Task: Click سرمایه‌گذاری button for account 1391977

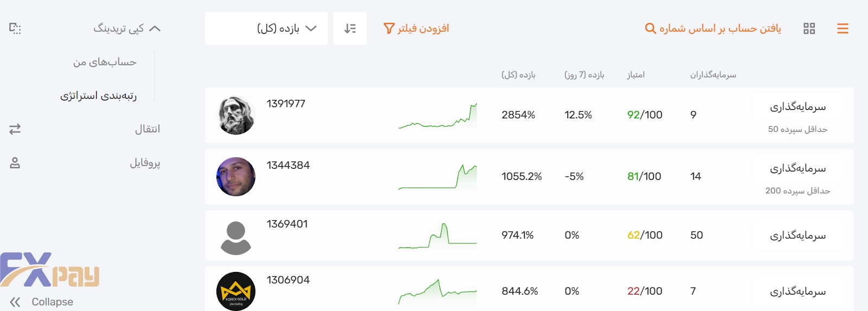Action: [797, 107]
